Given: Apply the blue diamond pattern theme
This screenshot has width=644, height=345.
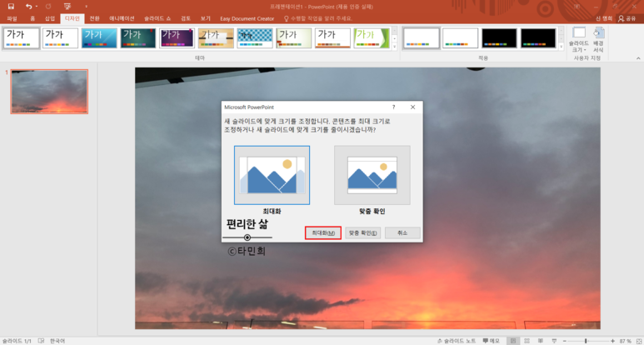Looking at the screenshot, I should [x=255, y=38].
